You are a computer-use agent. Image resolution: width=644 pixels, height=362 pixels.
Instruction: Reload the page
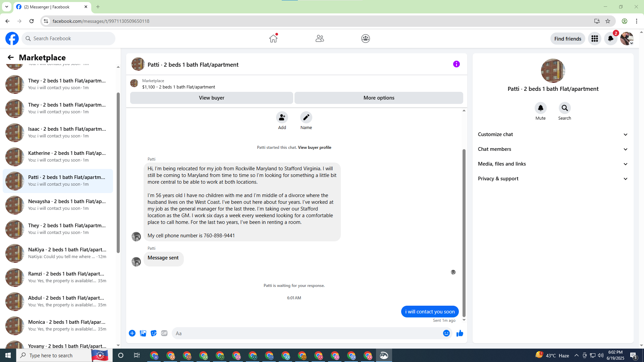[x=32, y=21]
